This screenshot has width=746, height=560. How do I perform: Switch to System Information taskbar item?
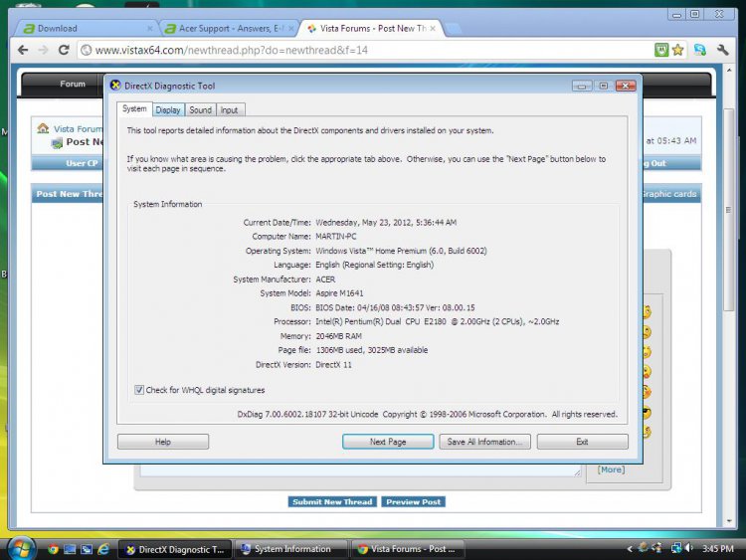point(290,549)
